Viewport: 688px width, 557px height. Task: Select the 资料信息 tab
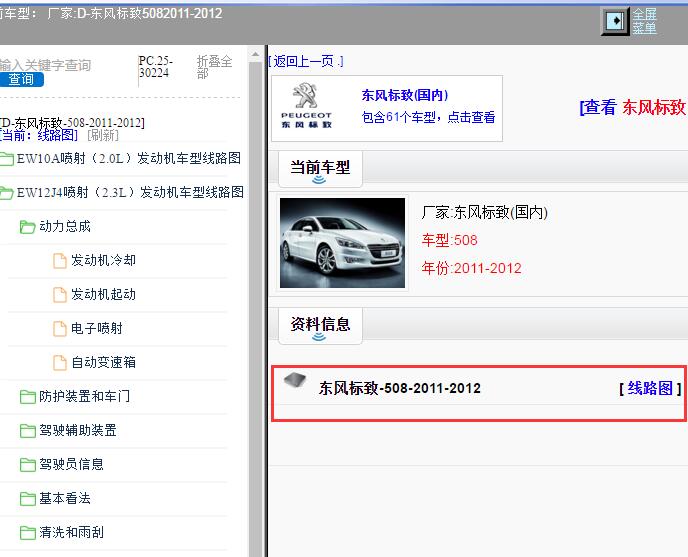(320, 326)
